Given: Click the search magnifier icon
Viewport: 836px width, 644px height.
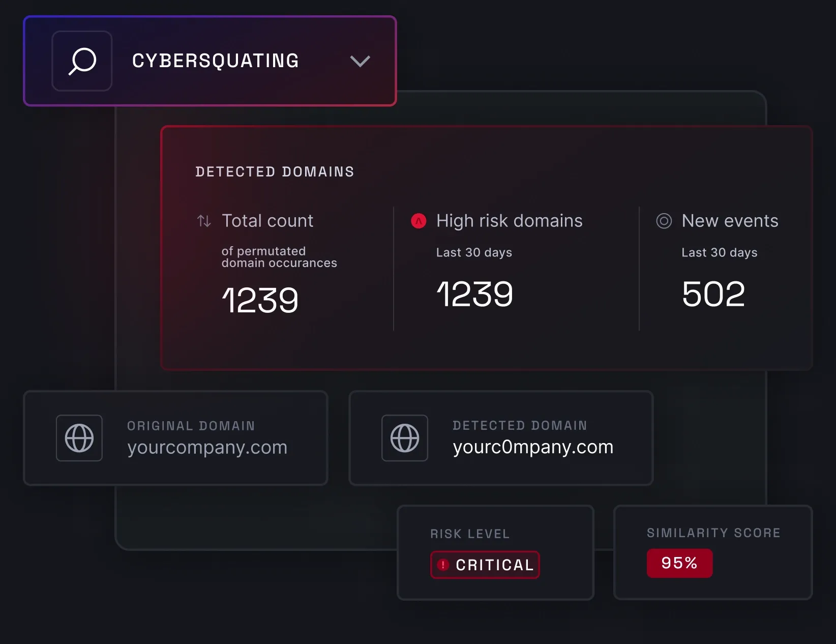Looking at the screenshot, I should (82, 61).
